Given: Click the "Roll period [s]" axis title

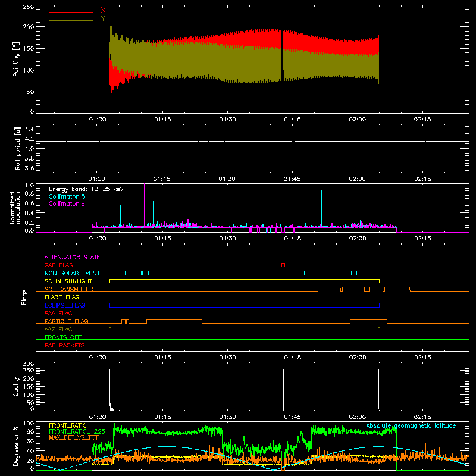Looking at the screenshot, I should (x=17, y=148).
